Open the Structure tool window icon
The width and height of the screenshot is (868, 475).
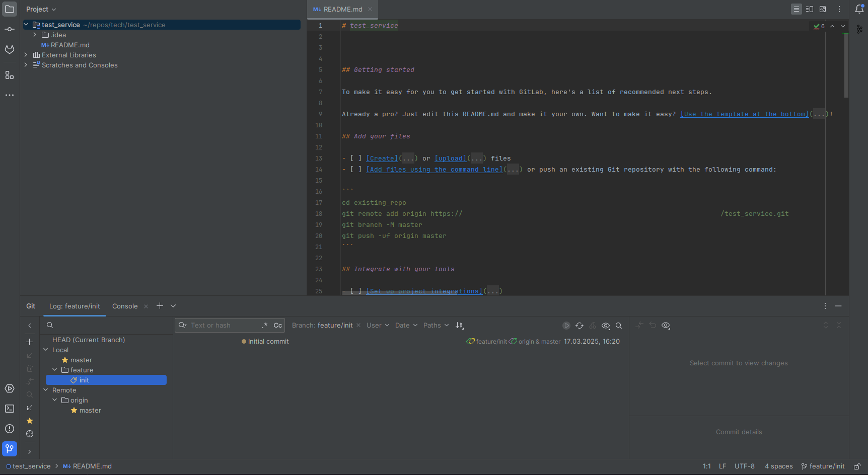tap(10, 75)
